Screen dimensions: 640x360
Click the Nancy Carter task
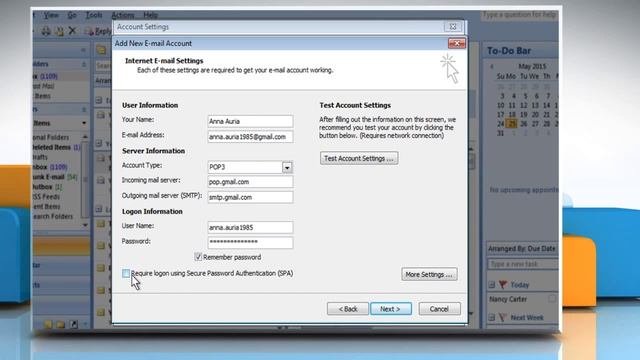coord(508,299)
